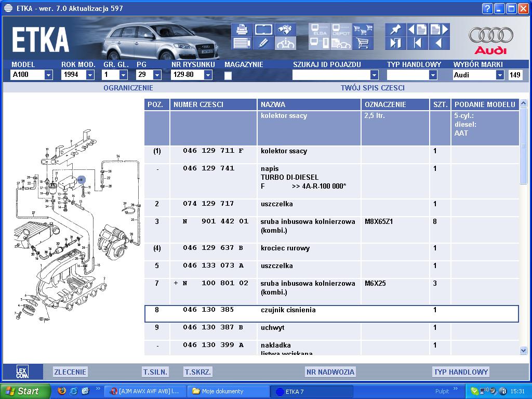Image resolution: width=532 pixels, height=399 pixels.
Task: Select row 046 130 385 czujnik cisnienia
Action: [x=331, y=313]
